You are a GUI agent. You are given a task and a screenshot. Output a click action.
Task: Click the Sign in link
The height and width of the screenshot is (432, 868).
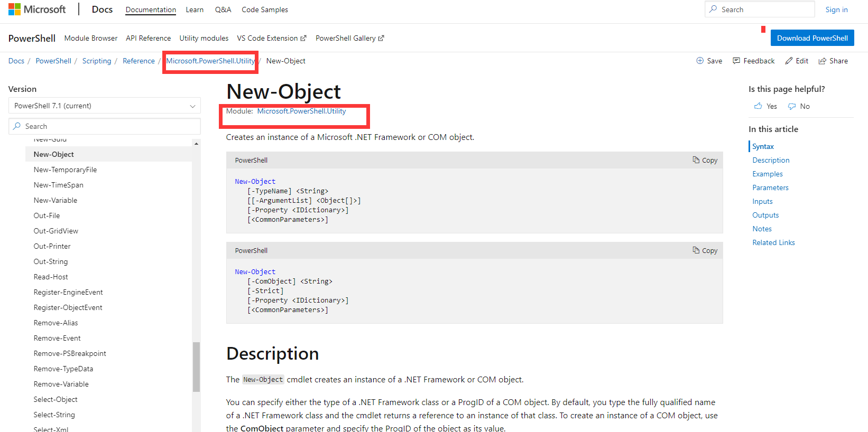(x=837, y=10)
